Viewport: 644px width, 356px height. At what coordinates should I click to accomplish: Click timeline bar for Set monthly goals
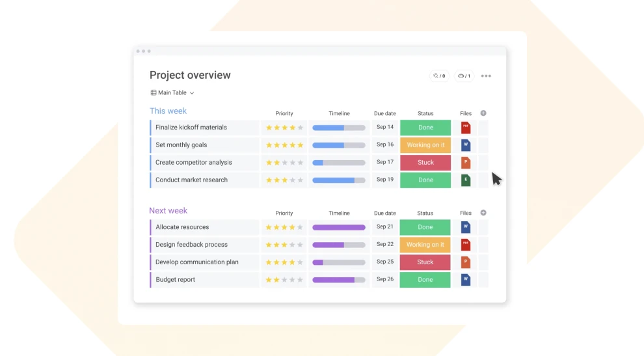(339, 145)
